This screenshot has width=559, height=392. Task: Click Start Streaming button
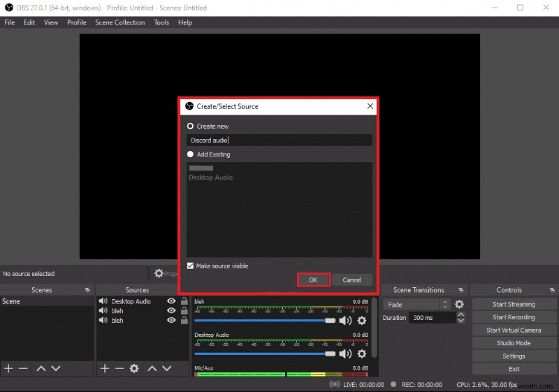pyautogui.click(x=514, y=305)
